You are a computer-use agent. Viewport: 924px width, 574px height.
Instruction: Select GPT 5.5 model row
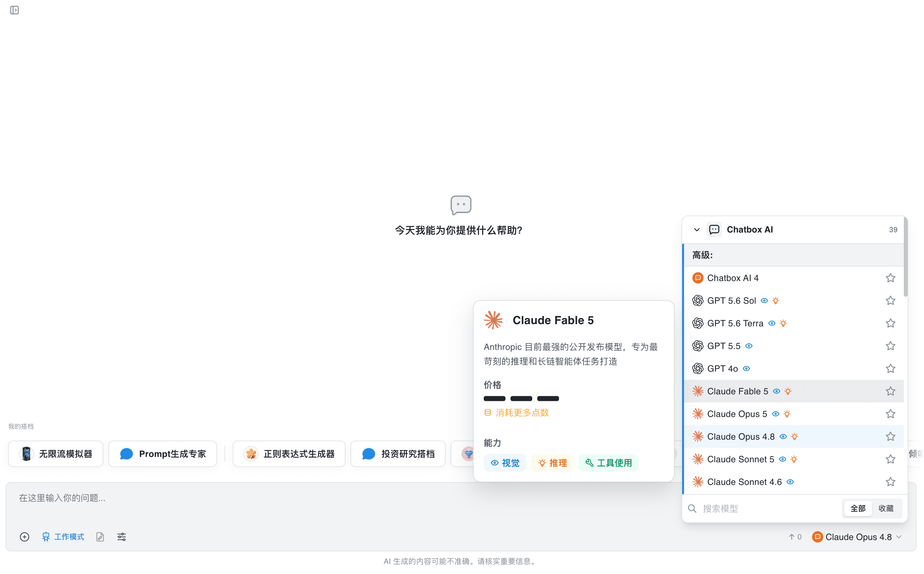[794, 346]
